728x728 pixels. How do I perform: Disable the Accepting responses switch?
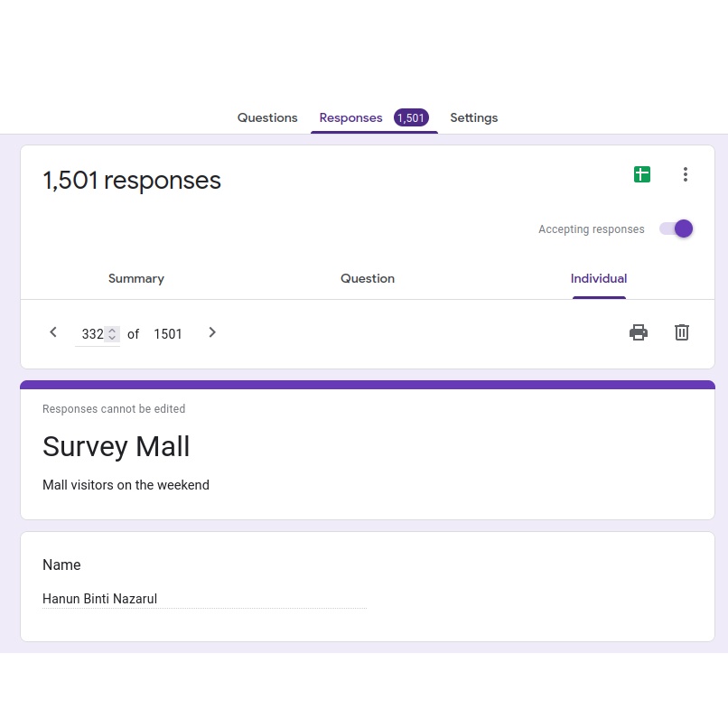coord(677,229)
